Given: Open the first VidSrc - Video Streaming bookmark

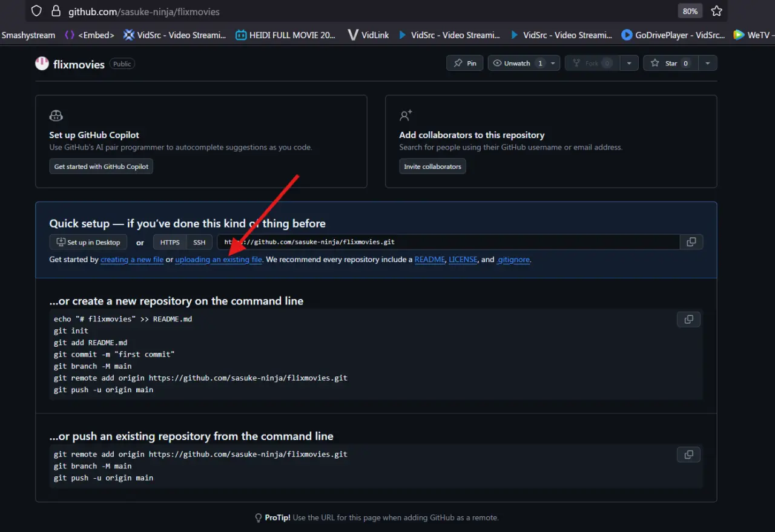Looking at the screenshot, I should click(x=174, y=35).
